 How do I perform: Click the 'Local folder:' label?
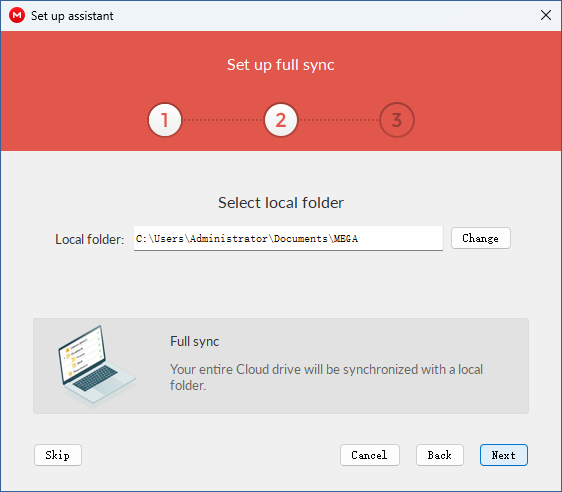[x=89, y=239]
